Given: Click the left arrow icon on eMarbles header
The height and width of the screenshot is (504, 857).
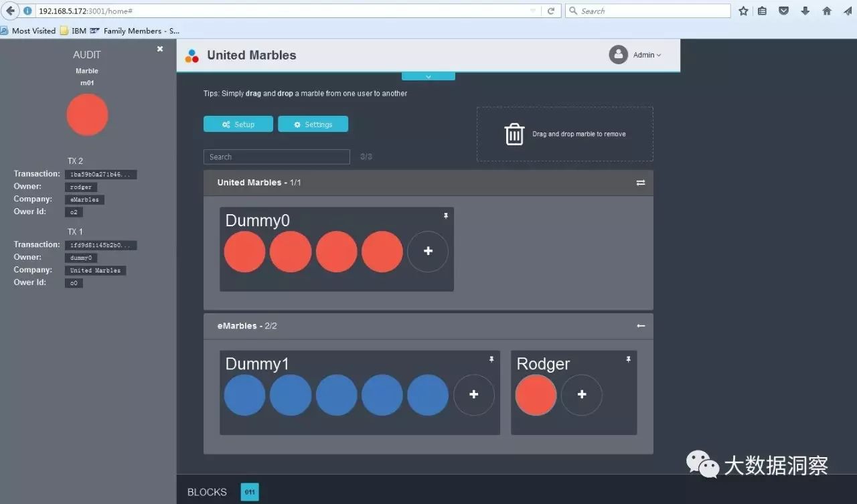Looking at the screenshot, I should pyautogui.click(x=641, y=326).
